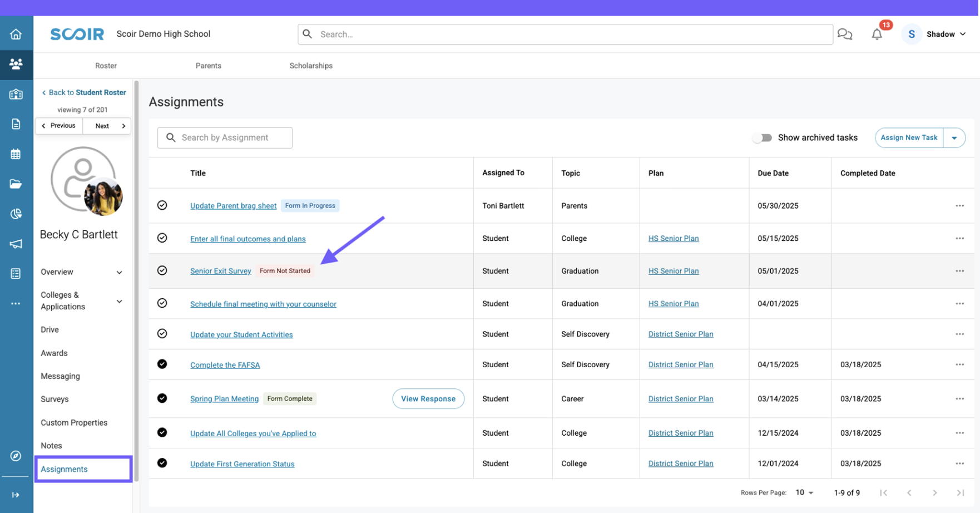Check the Senior Exit Survey status circle
The height and width of the screenshot is (513, 980).
click(162, 270)
